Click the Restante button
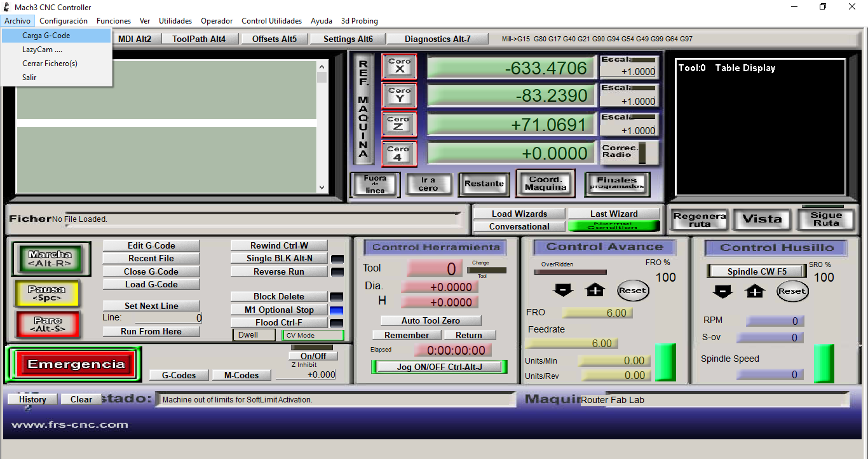 pos(484,184)
